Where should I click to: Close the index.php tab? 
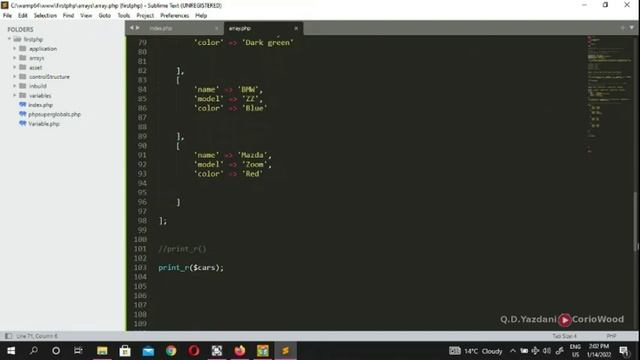click(216, 28)
